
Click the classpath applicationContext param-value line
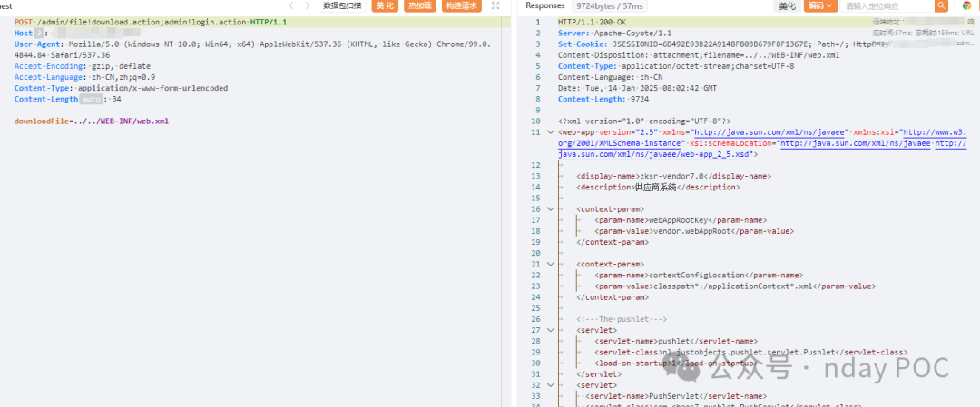pyautogui.click(x=735, y=286)
